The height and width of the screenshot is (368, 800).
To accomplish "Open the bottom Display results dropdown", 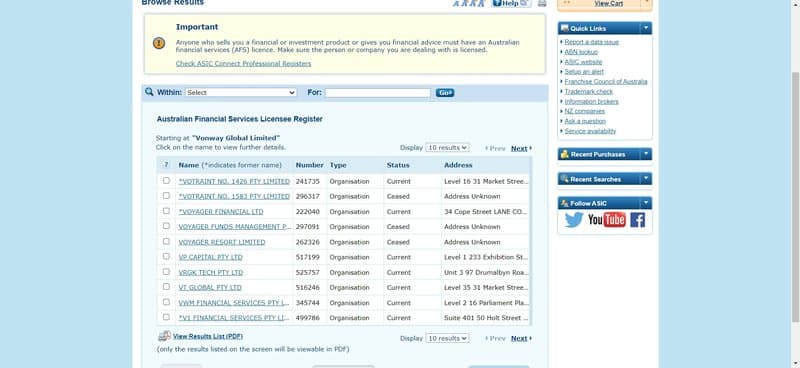I will tap(447, 338).
